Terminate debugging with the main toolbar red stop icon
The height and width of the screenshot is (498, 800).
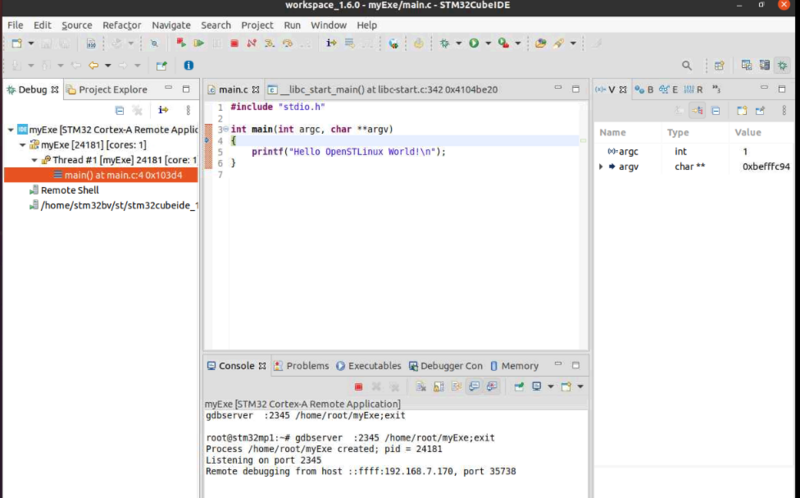[234, 43]
